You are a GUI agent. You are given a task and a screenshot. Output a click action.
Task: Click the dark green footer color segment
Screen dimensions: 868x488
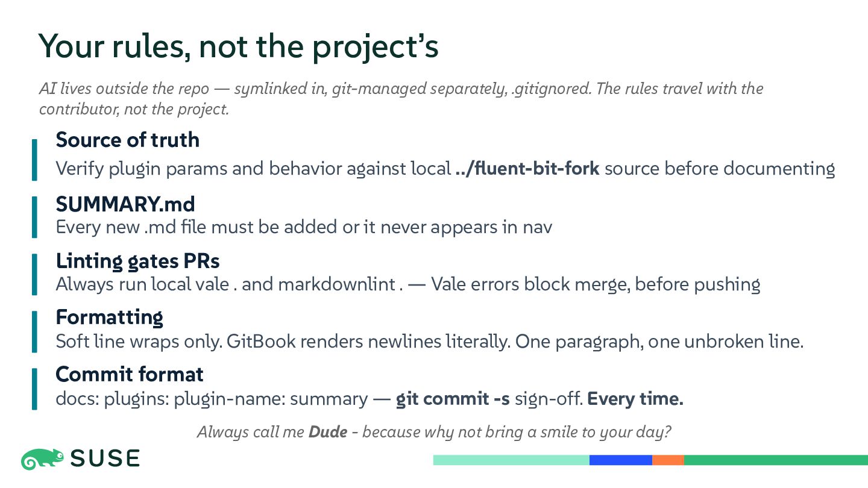tap(776, 460)
